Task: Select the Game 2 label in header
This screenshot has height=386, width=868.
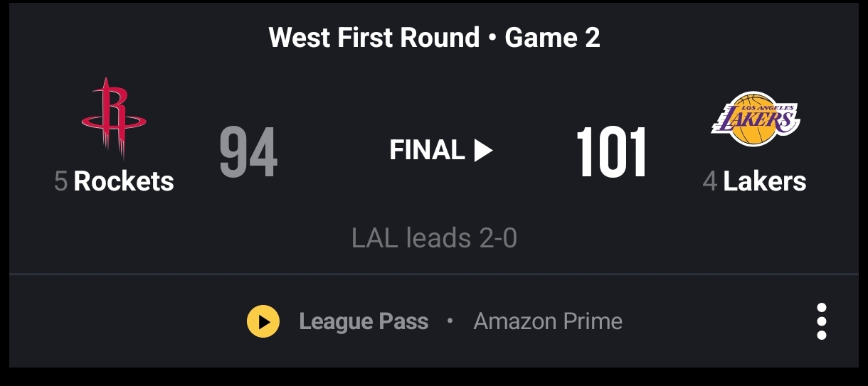Action: [x=552, y=37]
